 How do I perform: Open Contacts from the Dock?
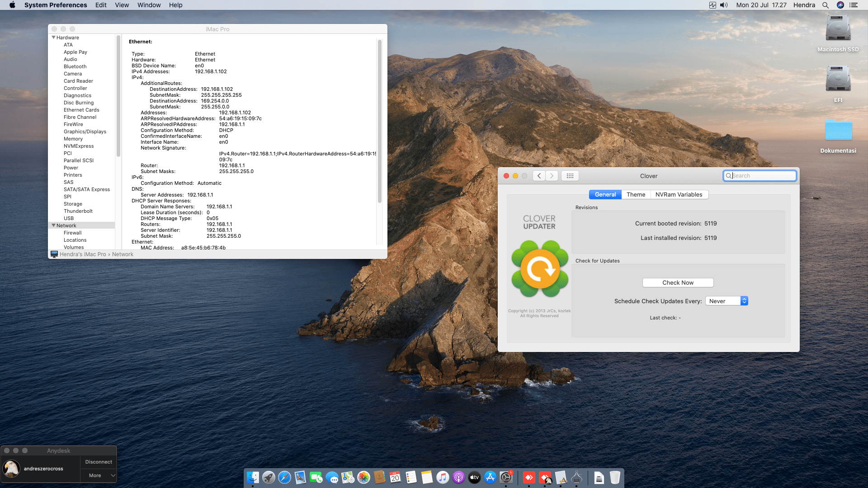(x=379, y=477)
